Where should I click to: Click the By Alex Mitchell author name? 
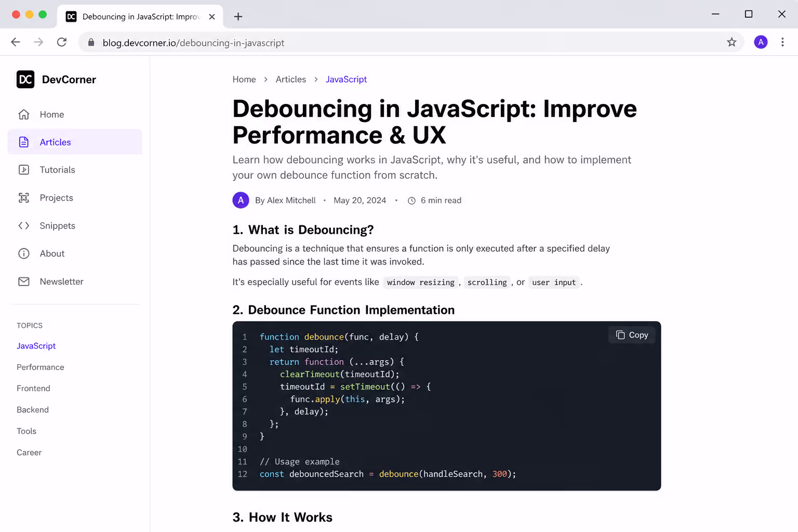click(285, 201)
